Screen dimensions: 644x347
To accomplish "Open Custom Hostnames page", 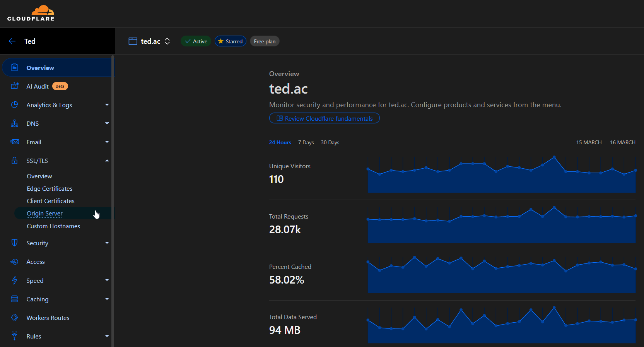I will click(53, 226).
